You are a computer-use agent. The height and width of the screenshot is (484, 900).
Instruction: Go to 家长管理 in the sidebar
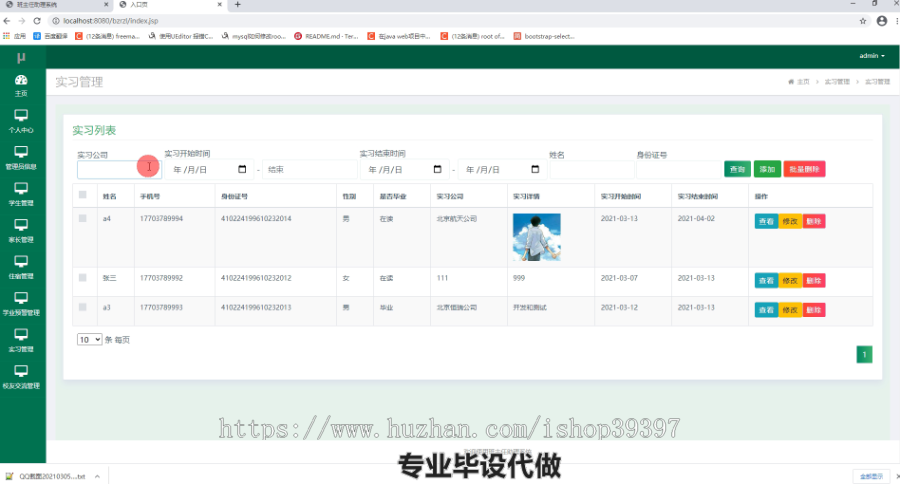pyautogui.click(x=21, y=231)
